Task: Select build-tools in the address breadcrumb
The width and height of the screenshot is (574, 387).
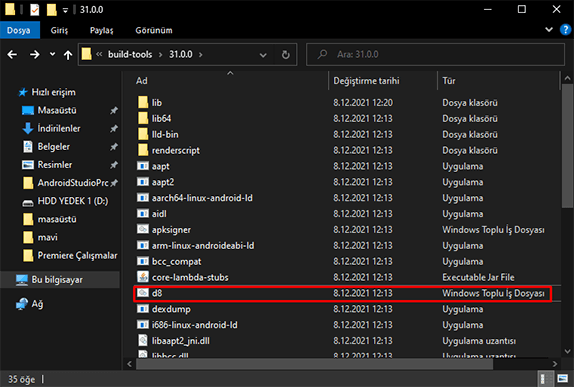Action: (130, 55)
